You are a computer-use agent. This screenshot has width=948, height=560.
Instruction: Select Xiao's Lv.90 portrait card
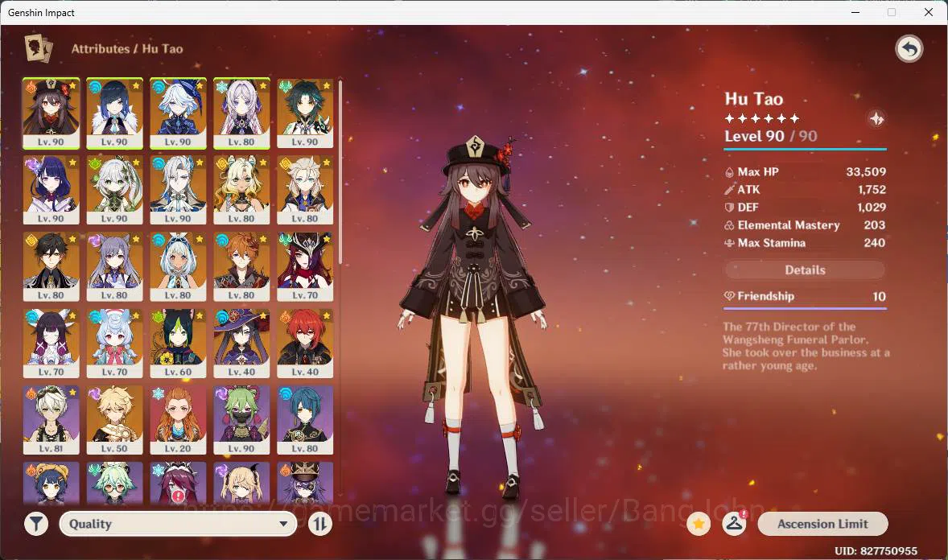click(x=305, y=113)
